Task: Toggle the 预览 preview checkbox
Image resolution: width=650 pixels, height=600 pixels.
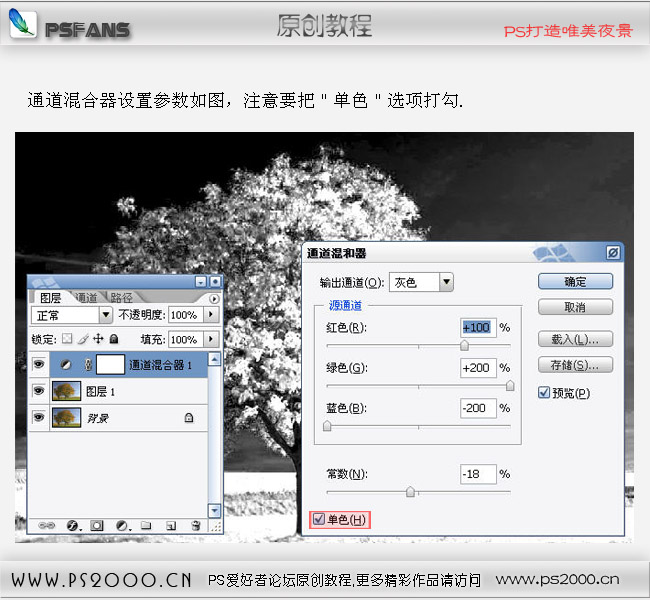Action: [x=543, y=392]
